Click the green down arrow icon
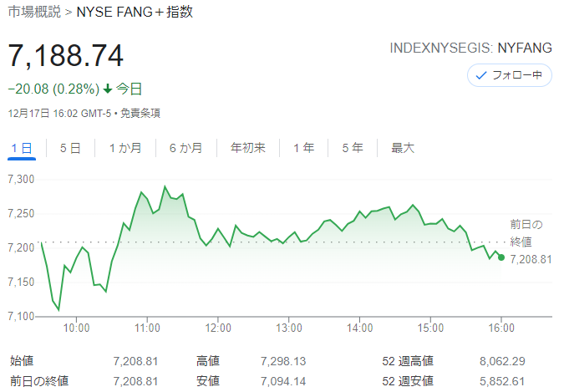The width and height of the screenshot is (564, 392). coord(108,89)
